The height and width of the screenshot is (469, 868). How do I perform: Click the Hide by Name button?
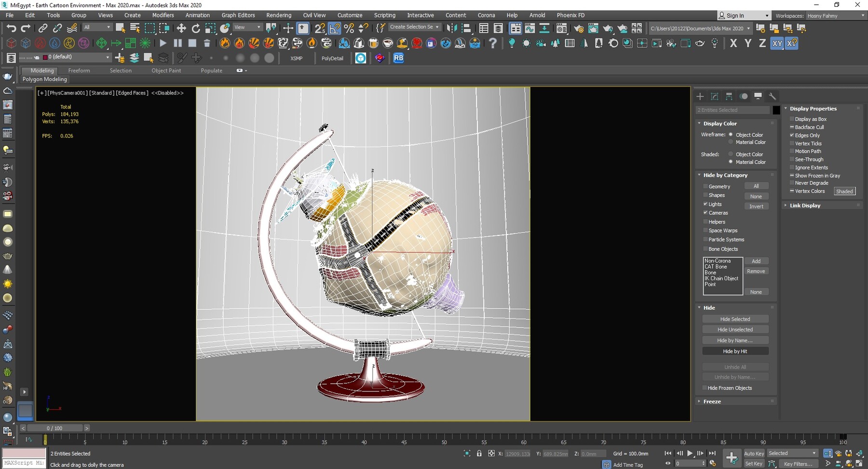(x=735, y=340)
